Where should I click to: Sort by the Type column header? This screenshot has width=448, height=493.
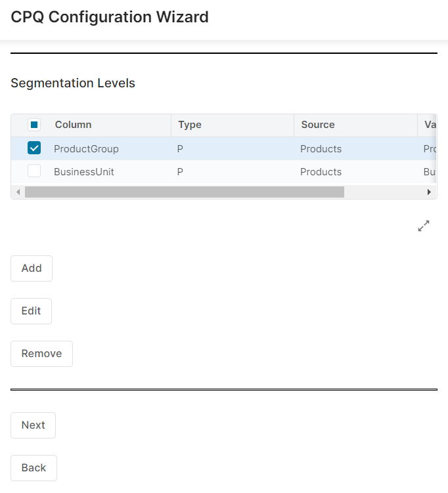point(190,125)
